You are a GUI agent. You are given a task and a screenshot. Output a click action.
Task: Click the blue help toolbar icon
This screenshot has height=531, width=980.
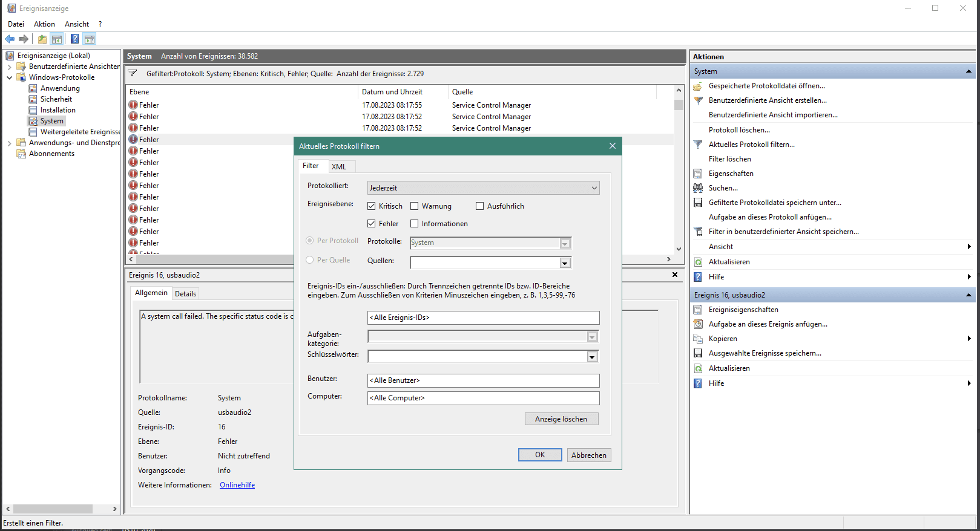coord(74,39)
